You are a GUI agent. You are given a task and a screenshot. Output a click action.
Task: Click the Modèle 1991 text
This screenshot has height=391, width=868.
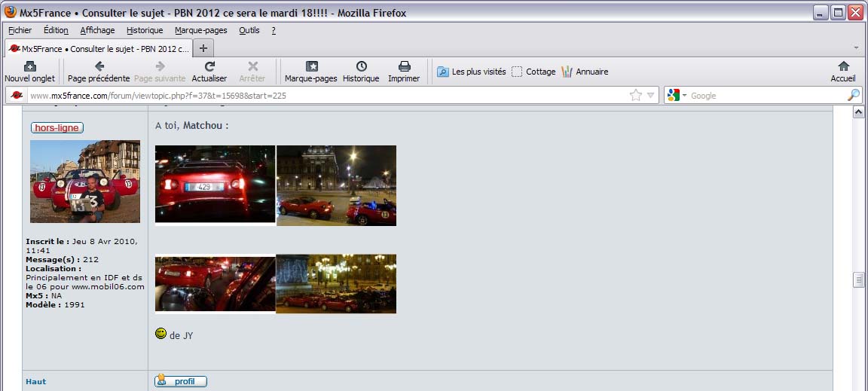tap(55, 304)
